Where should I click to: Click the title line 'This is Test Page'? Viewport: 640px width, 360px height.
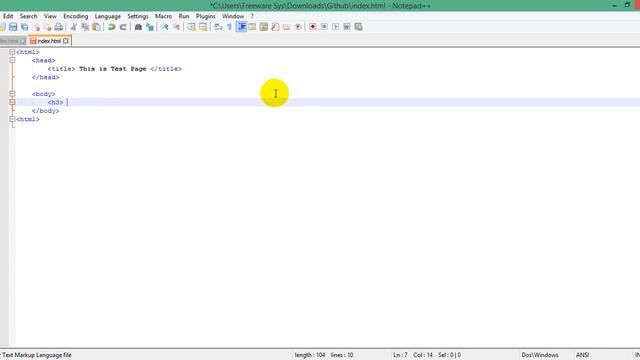tap(113, 69)
